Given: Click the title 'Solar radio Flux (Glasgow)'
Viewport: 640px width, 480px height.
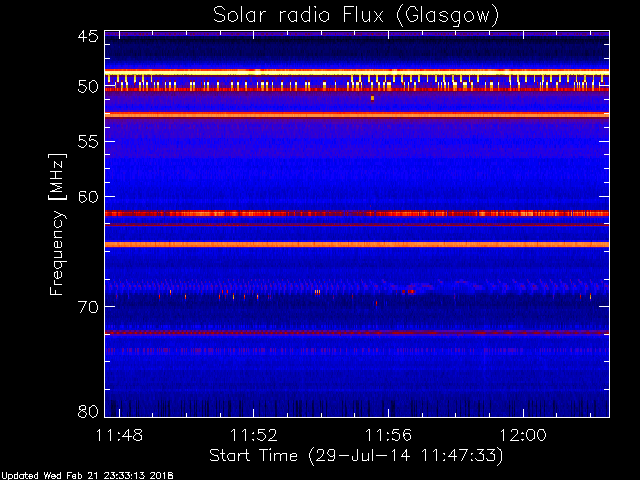Looking at the screenshot, I should 356,16.
